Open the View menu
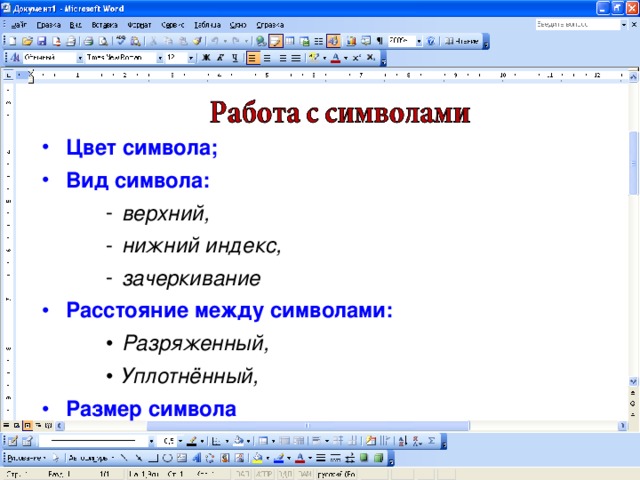Image resolution: width=640 pixels, height=480 pixels. click(76, 25)
